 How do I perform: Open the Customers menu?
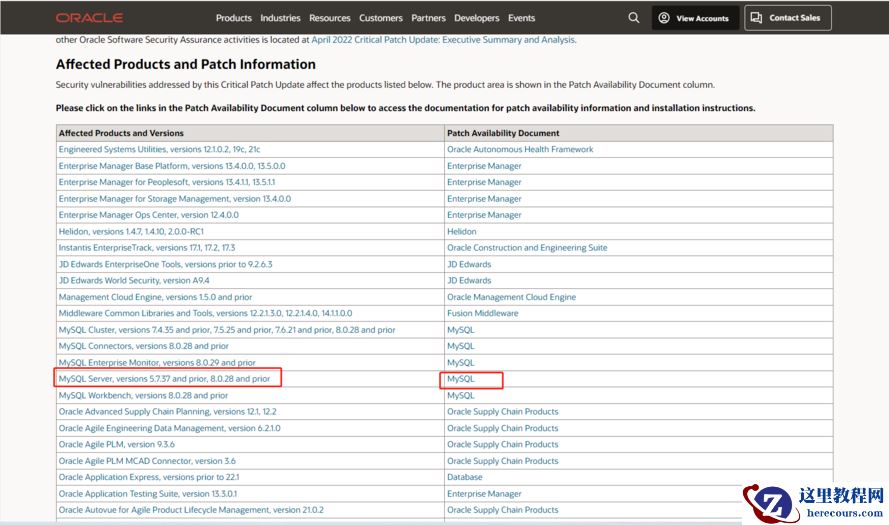pos(381,18)
